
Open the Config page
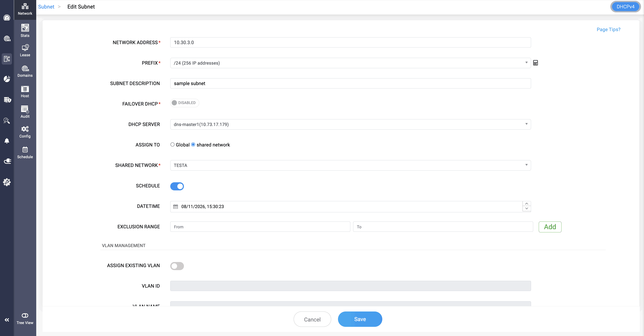click(x=25, y=132)
